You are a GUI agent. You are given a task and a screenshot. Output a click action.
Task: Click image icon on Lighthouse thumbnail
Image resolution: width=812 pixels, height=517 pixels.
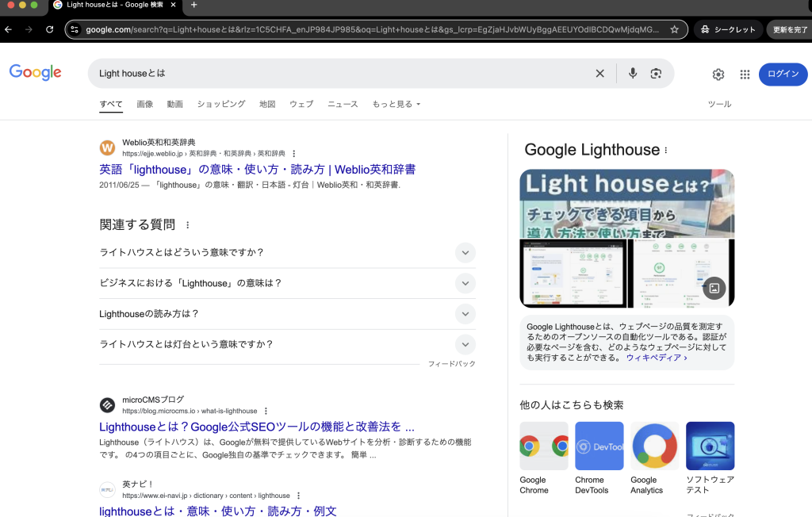tap(714, 288)
